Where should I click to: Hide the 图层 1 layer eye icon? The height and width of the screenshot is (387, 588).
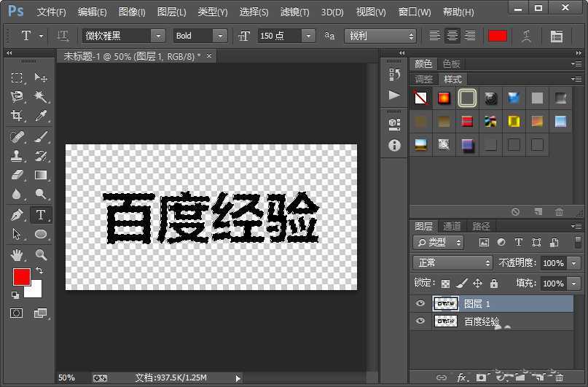420,303
